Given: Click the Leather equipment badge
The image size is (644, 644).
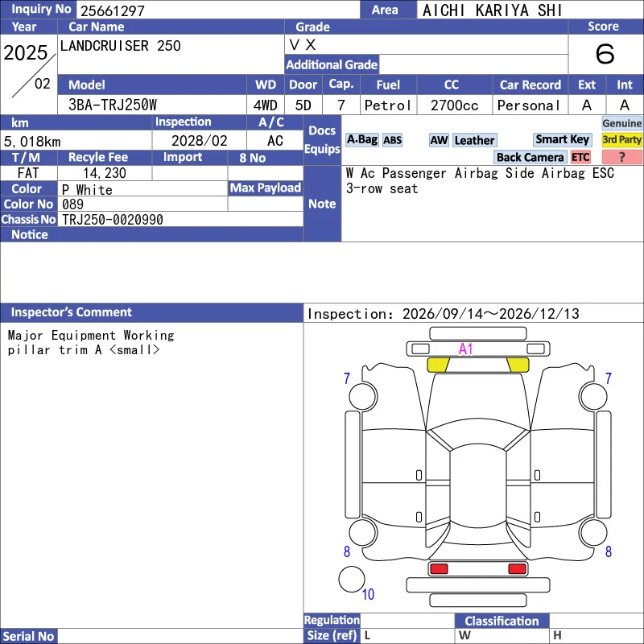Looking at the screenshot, I should pos(474,140).
